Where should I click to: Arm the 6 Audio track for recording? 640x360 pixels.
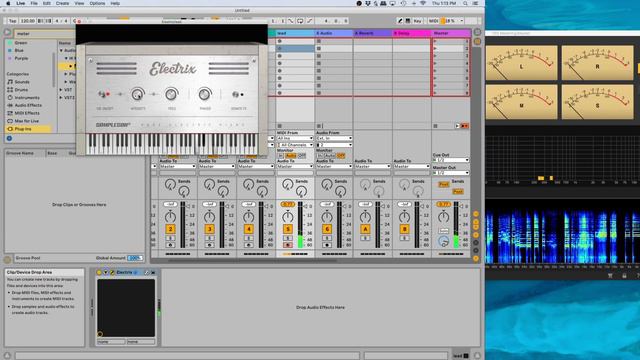click(x=327, y=245)
